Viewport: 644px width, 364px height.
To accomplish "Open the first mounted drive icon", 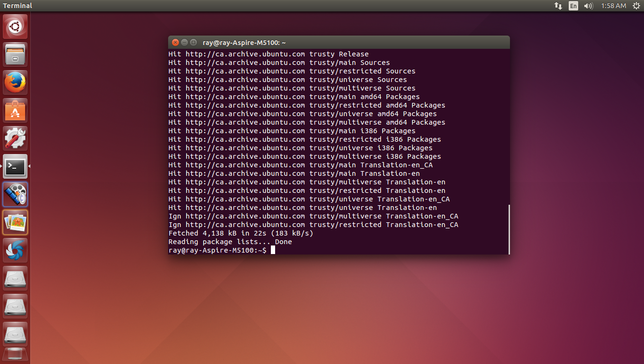I will pyautogui.click(x=15, y=278).
